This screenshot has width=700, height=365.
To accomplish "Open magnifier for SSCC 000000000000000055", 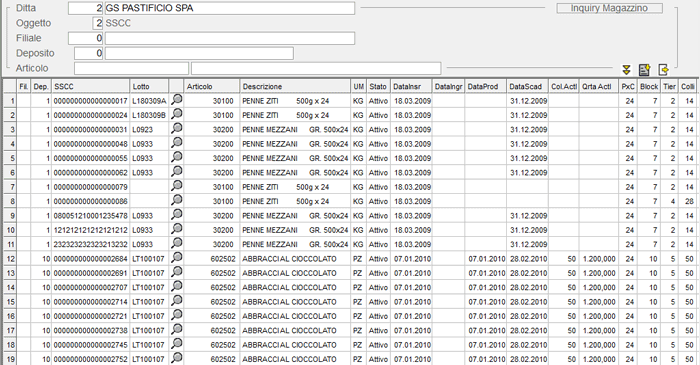I will point(177,158).
